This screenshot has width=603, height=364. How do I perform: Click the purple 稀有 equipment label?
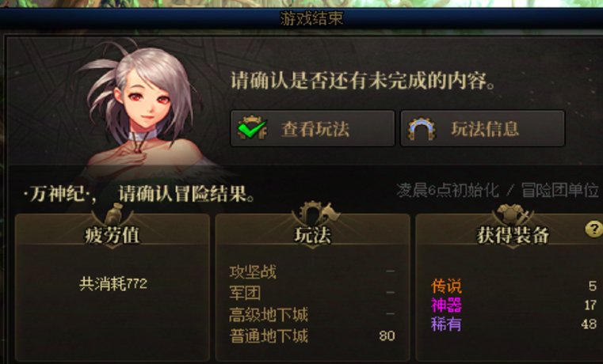[446, 324]
